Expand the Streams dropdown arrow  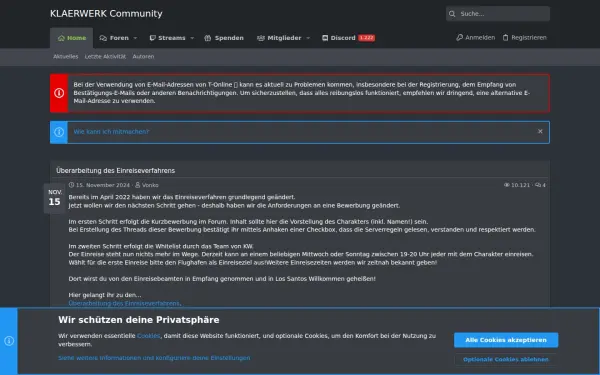[192, 38]
